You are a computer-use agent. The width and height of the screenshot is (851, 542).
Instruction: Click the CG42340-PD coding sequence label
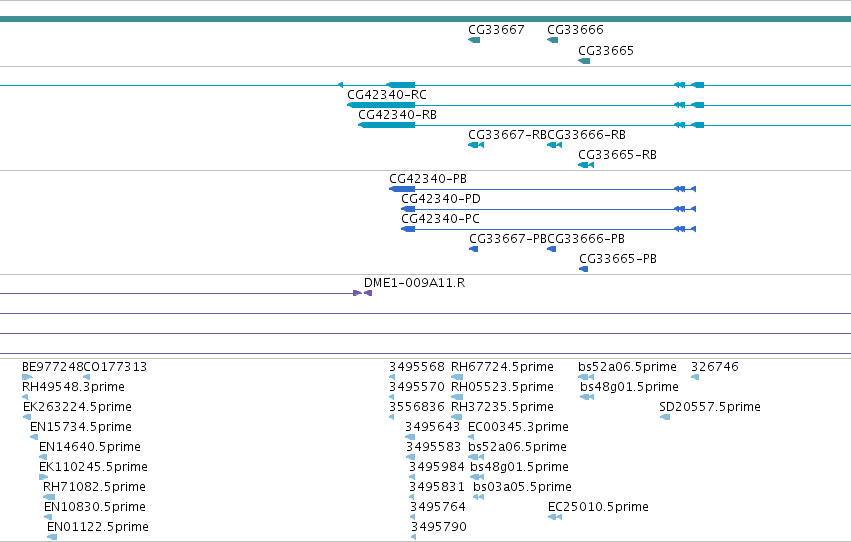(441, 199)
